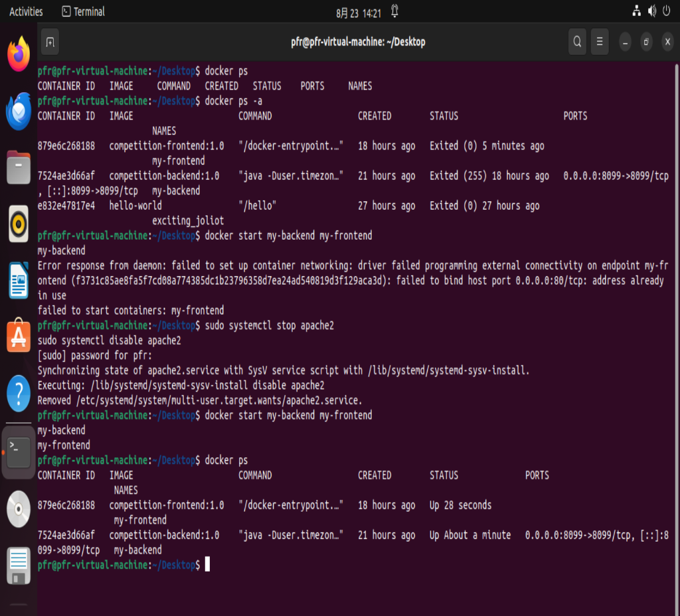Close the terminal window

coord(667,42)
